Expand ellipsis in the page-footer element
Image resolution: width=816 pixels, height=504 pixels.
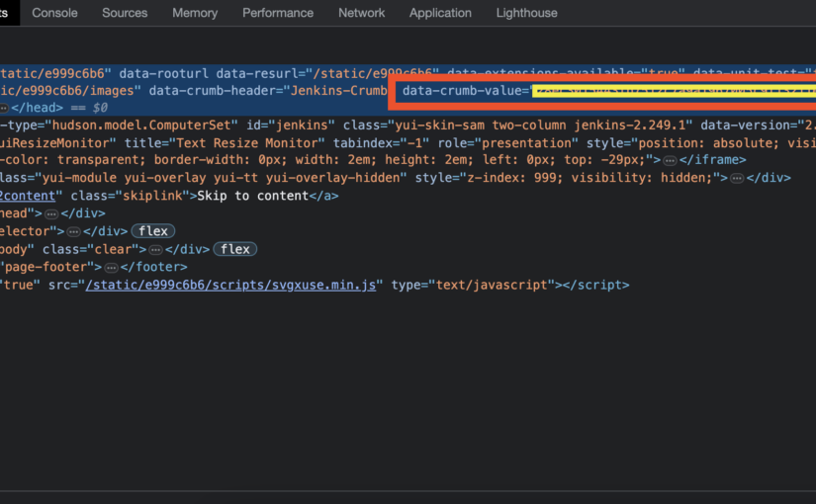tap(112, 267)
